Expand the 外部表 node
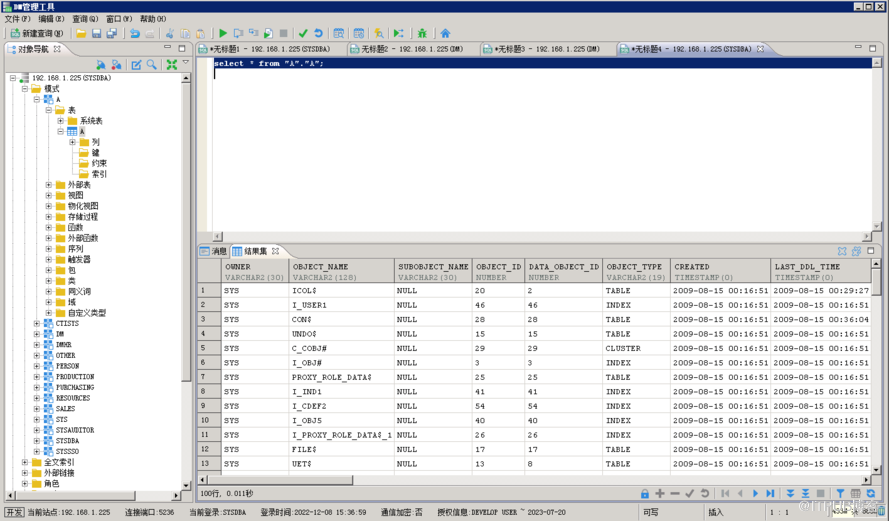889x521 pixels. (x=48, y=185)
